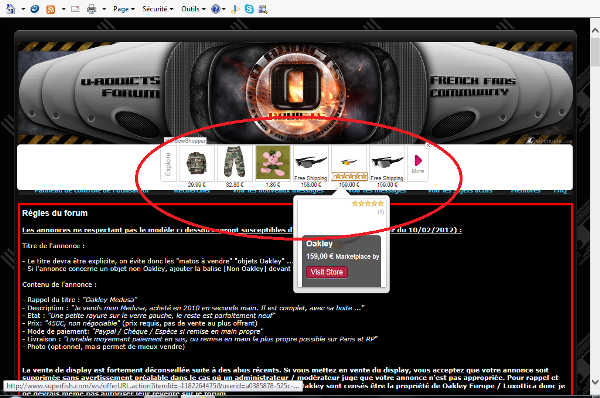This screenshot has width=600, height=398.
Task: Click the Recherches forum link
Action: 192,191
